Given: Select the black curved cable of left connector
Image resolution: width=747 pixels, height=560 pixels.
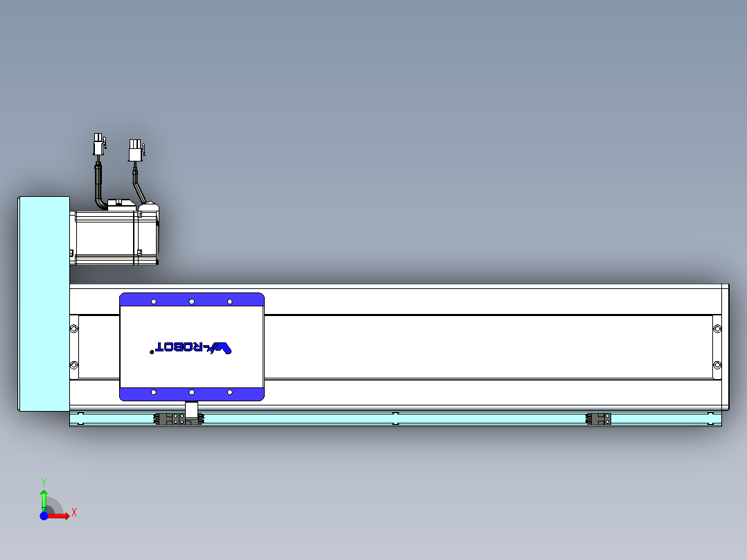Looking at the screenshot, I should coord(99,187).
